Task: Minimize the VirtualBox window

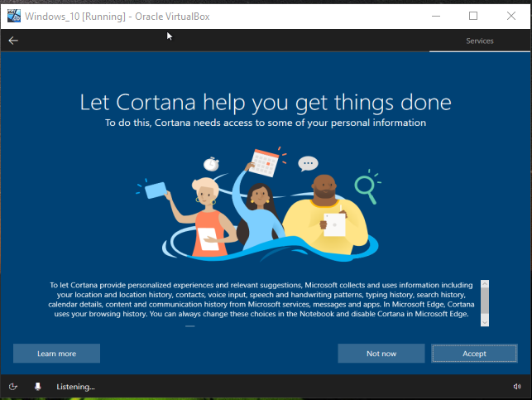Action: [x=435, y=16]
